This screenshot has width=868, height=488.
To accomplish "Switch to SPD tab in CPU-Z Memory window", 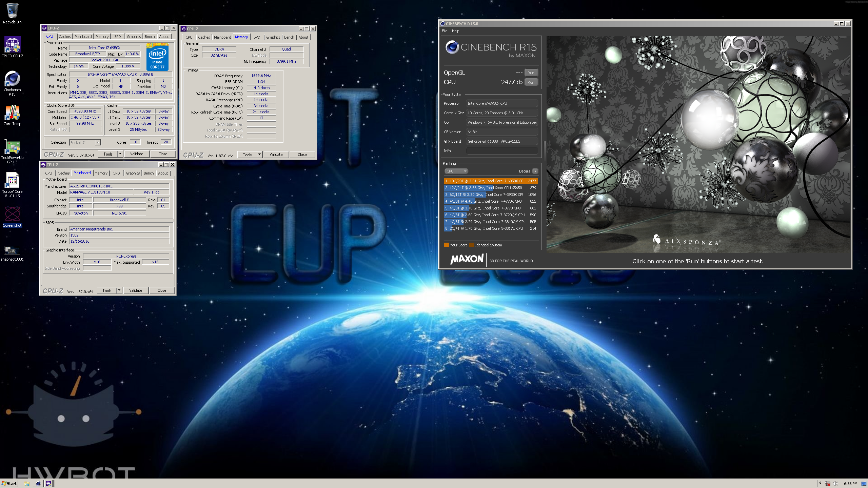I will pyautogui.click(x=257, y=37).
